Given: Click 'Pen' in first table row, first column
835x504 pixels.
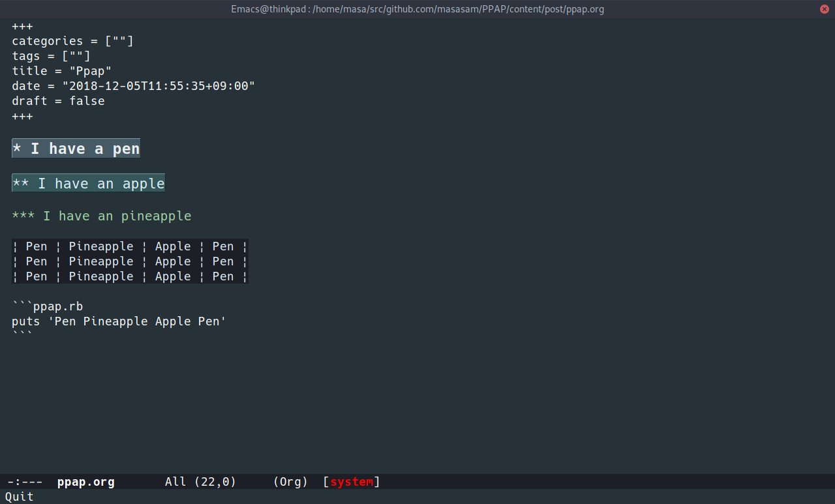Looking at the screenshot, I should [x=37, y=246].
